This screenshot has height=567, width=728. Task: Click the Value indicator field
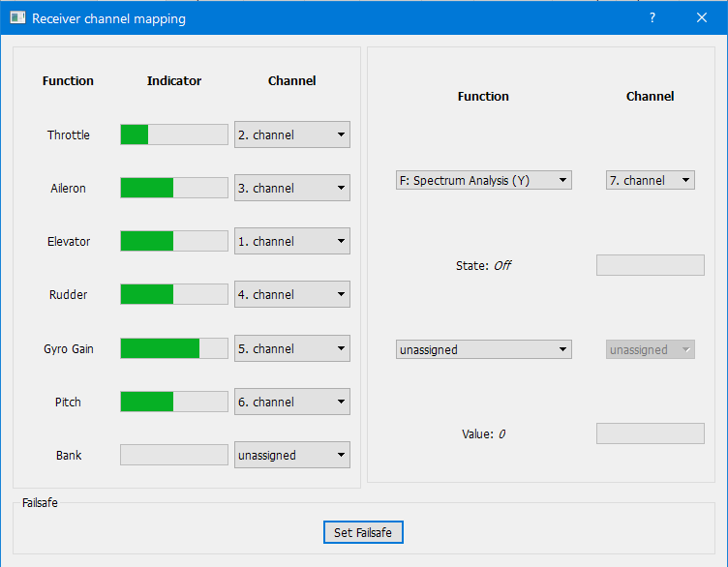click(x=650, y=433)
